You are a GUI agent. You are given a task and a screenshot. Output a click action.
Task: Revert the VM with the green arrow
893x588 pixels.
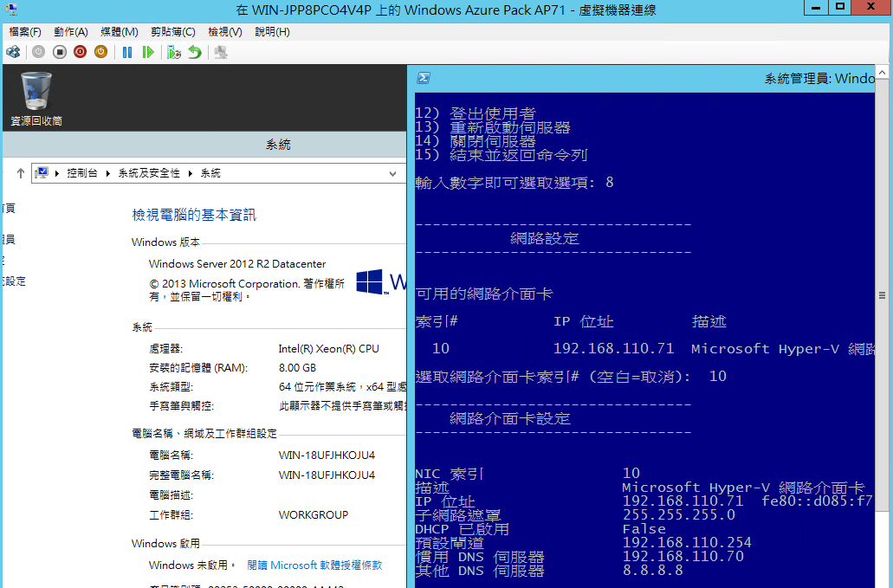pyautogui.click(x=195, y=52)
